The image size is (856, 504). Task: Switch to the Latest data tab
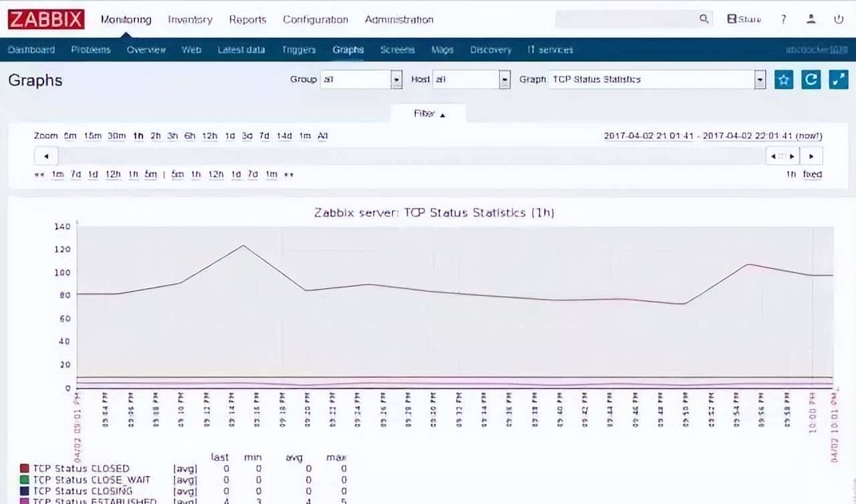pos(241,49)
